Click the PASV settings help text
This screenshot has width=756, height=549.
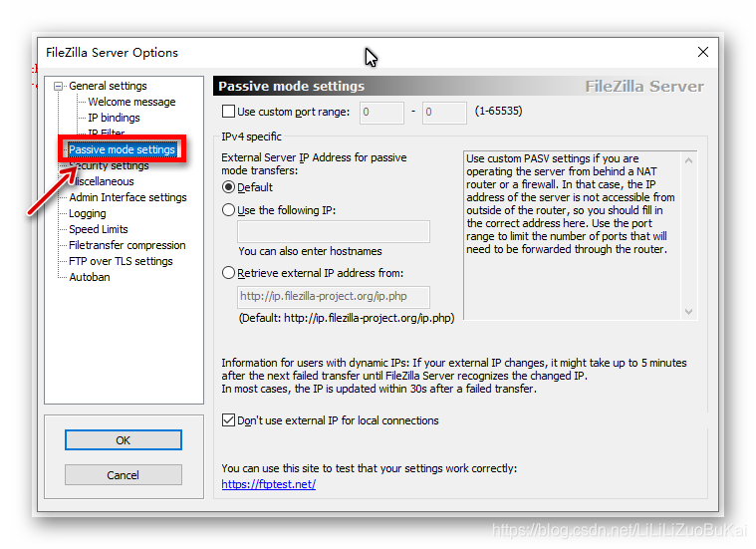(x=572, y=204)
